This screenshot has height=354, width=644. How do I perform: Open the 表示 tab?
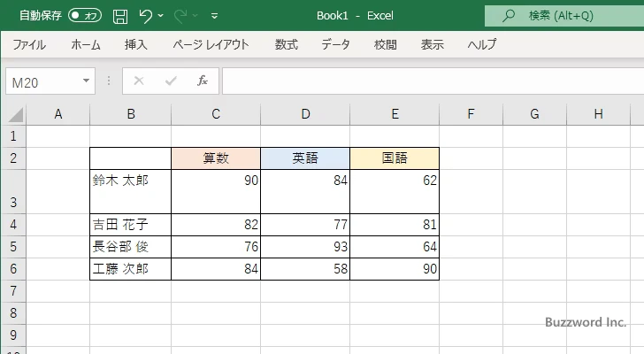pyautogui.click(x=432, y=44)
